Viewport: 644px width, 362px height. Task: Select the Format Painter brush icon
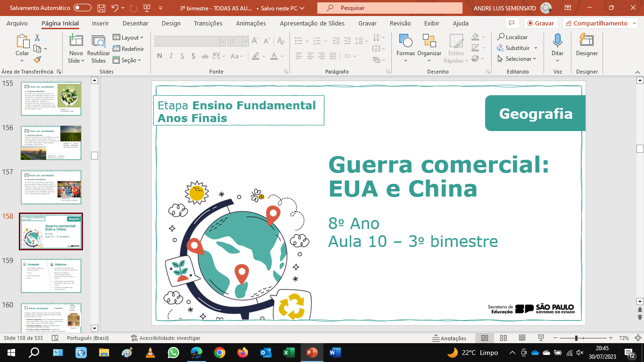tap(37, 59)
